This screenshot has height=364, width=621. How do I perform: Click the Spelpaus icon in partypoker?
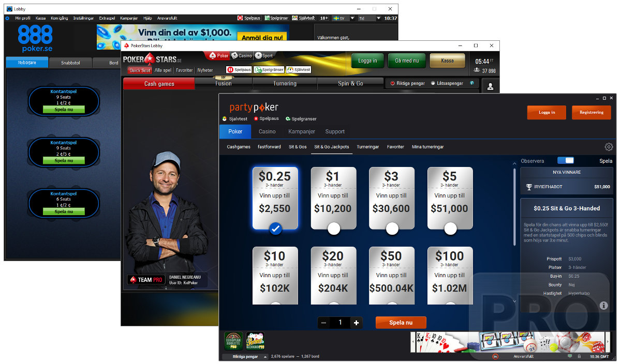coord(256,119)
